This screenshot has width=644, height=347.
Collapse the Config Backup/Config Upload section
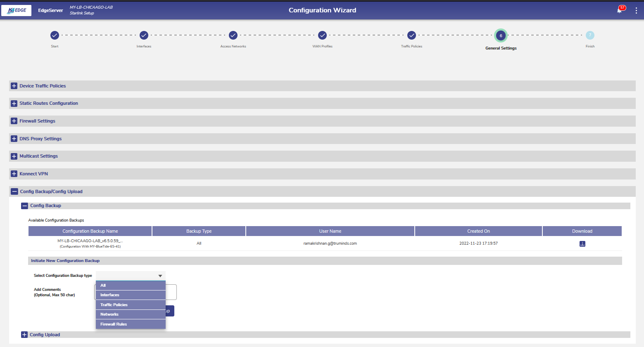14,191
